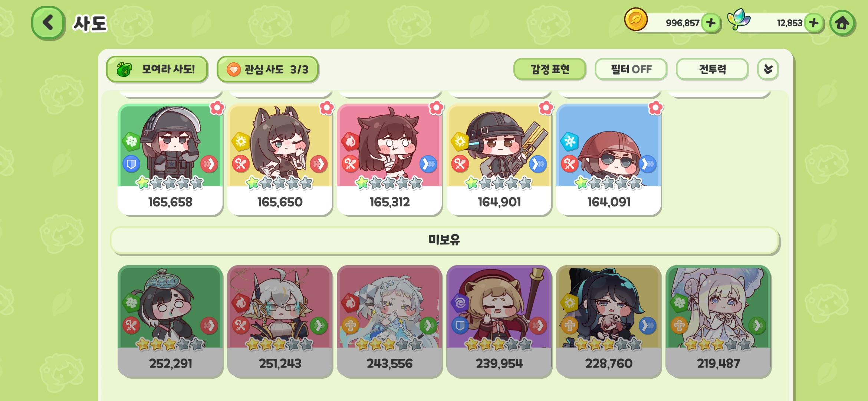Add butterfly gems with plus icon

(814, 23)
